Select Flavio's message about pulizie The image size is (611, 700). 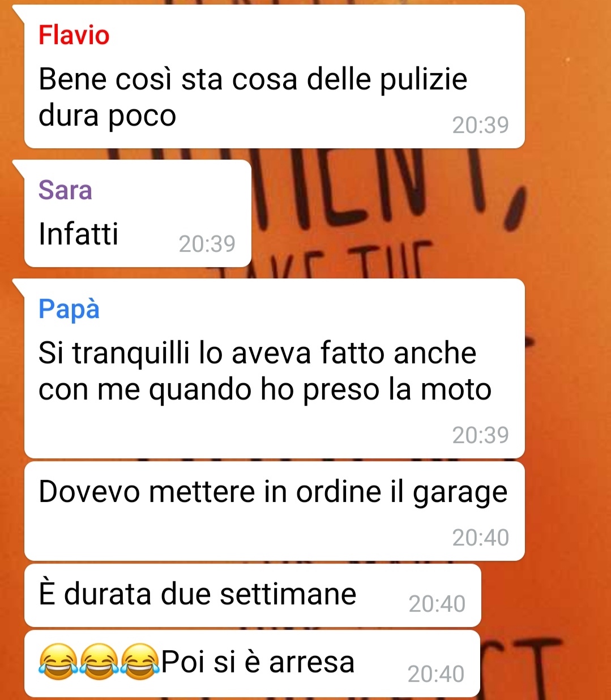pos(274,76)
